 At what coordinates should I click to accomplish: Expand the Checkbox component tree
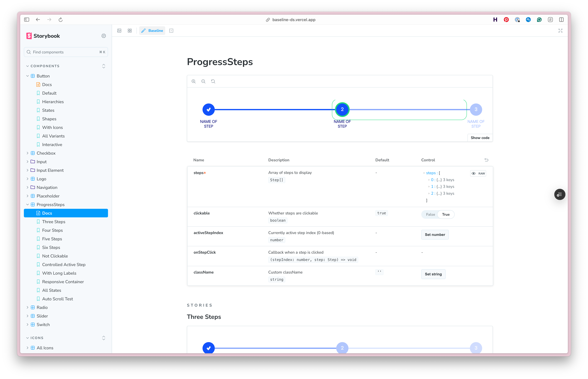click(x=28, y=153)
